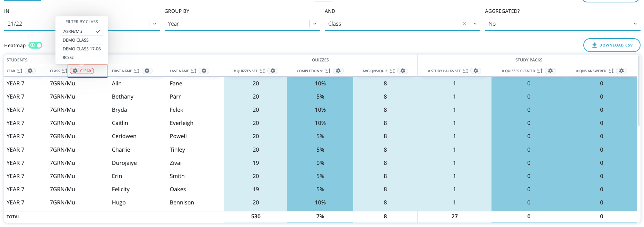The height and width of the screenshot is (227, 644).
Task: Sort by Avg Qns/Quiz column
Action: point(392,71)
